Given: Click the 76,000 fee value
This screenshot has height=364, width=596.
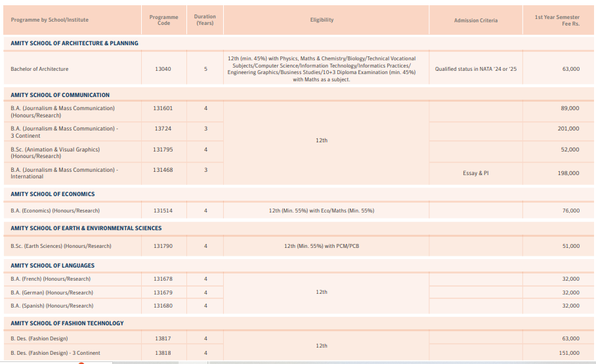Looking at the screenshot, I should (x=571, y=211).
